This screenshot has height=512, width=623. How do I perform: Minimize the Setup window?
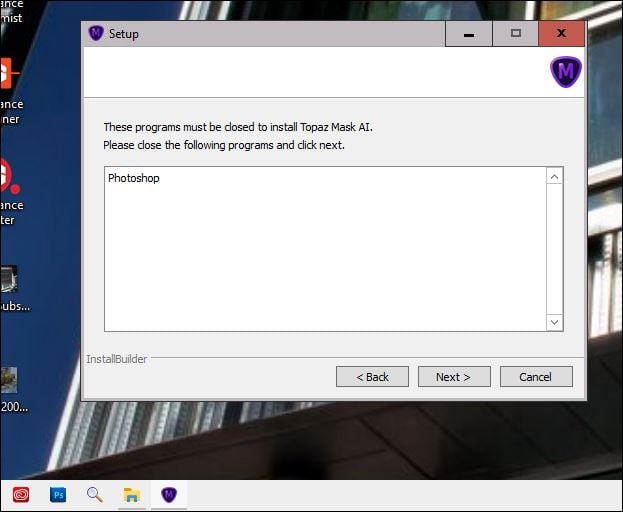coord(469,34)
